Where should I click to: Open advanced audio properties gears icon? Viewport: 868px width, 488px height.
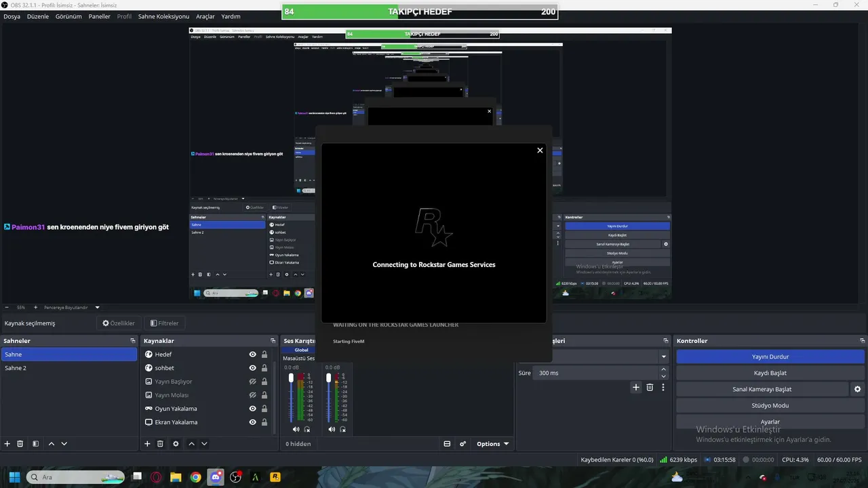[x=463, y=444]
